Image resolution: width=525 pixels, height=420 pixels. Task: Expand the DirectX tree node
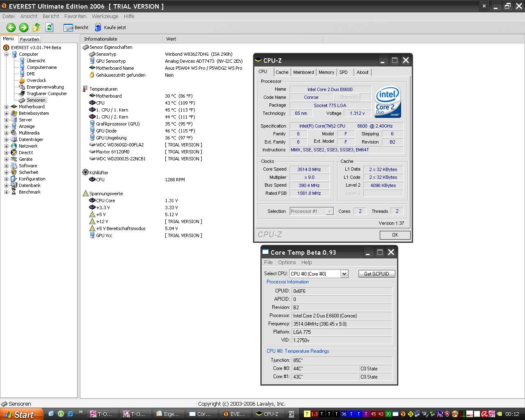[x=7, y=153]
